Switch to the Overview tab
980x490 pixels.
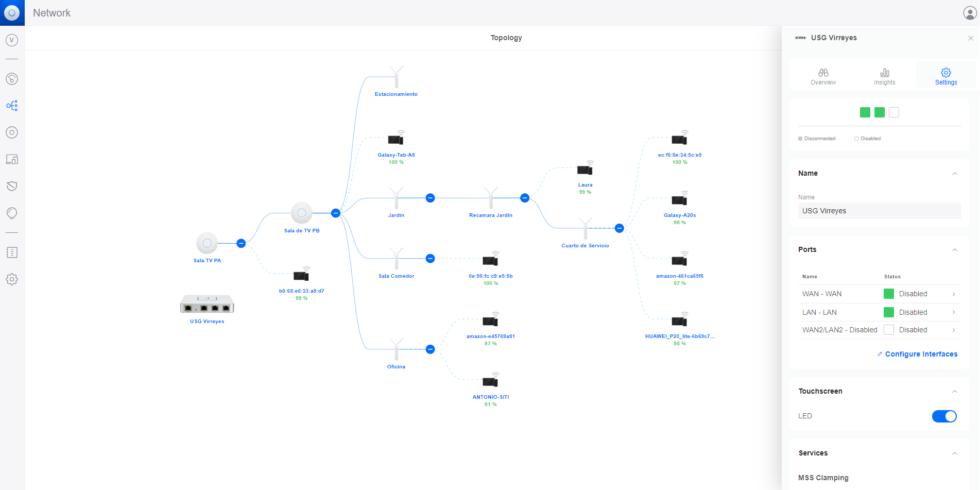[823, 76]
